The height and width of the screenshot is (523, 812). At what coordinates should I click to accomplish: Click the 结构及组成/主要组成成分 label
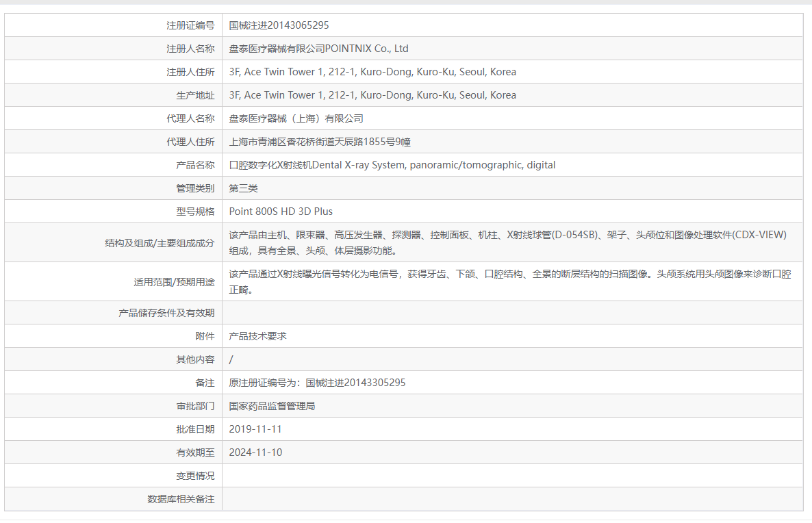click(x=160, y=243)
